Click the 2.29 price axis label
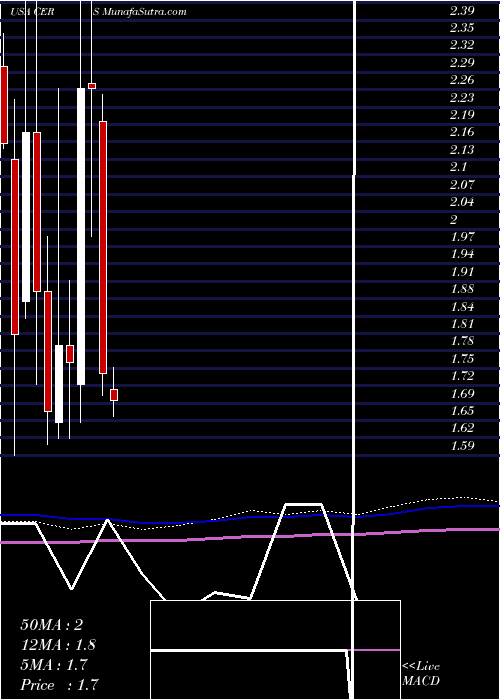500x700 pixels. click(x=462, y=62)
